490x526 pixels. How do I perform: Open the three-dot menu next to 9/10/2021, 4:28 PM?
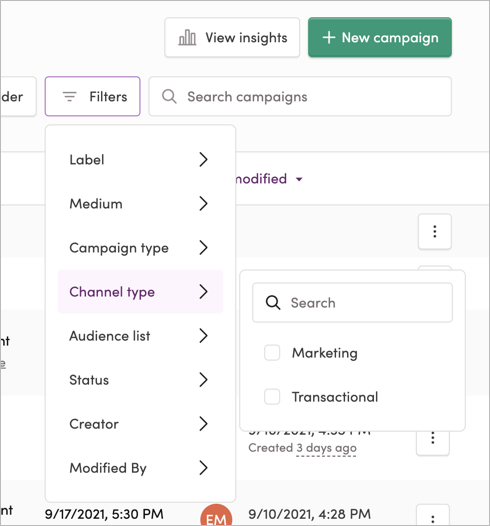point(433,516)
